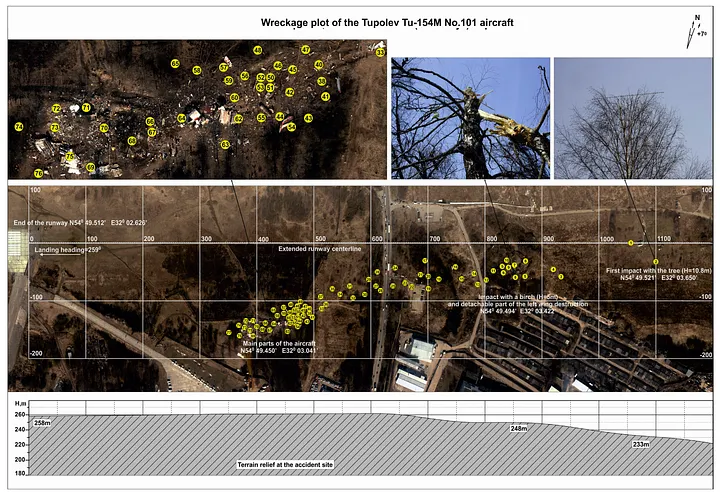Click yellow marker number 41
720x492 pixels.
coord(326,97)
